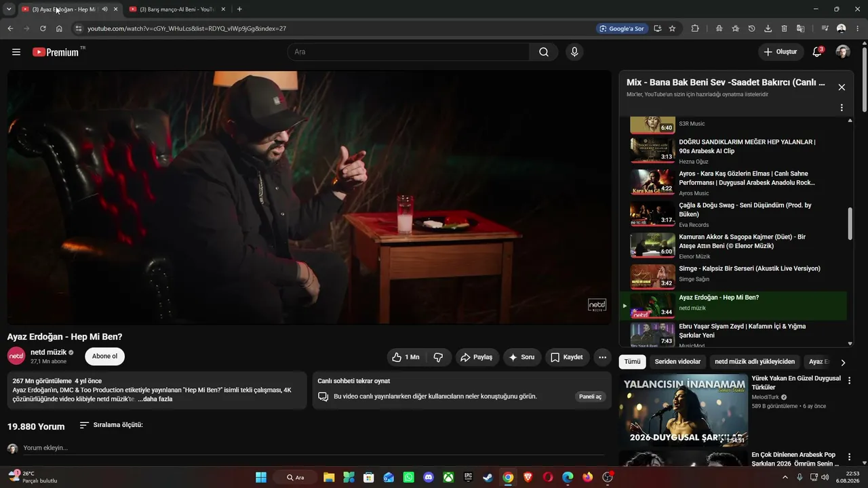Click the Oluştur create button
The image size is (868, 488).
pyautogui.click(x=781, y=52)
